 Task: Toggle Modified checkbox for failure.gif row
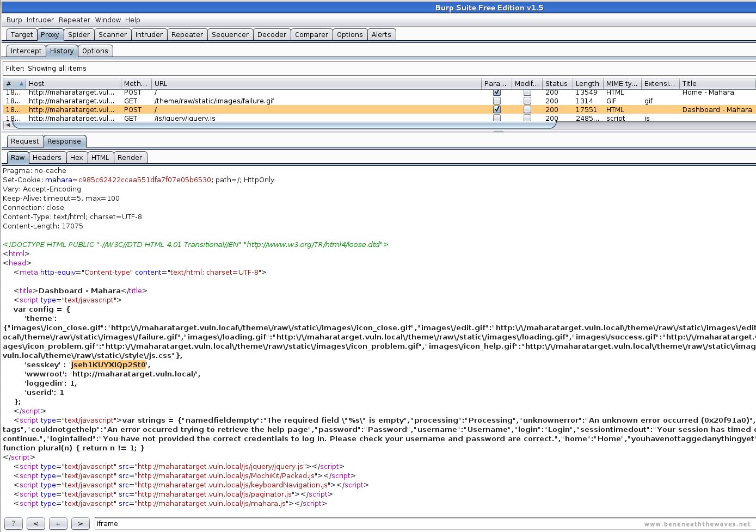(527, 101)
